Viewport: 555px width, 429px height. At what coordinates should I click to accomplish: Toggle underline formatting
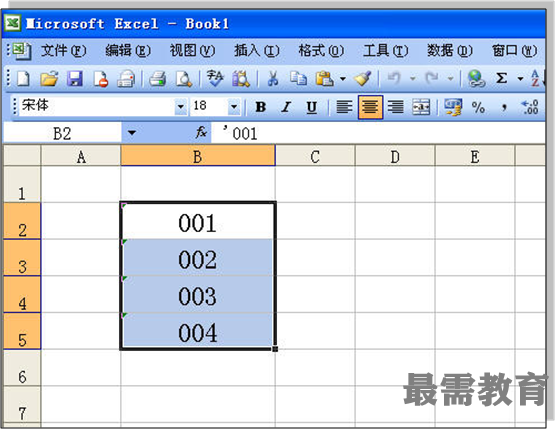pyautogui.click(x=311, y=107)
